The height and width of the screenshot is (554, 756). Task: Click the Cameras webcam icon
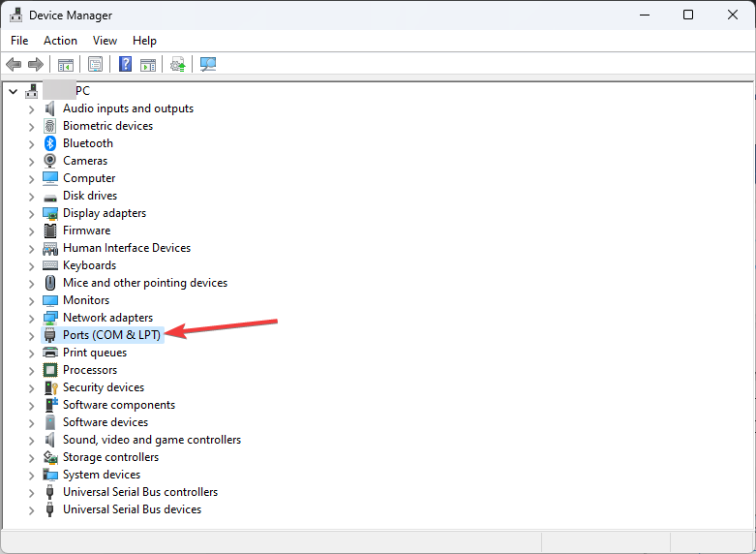50,161
